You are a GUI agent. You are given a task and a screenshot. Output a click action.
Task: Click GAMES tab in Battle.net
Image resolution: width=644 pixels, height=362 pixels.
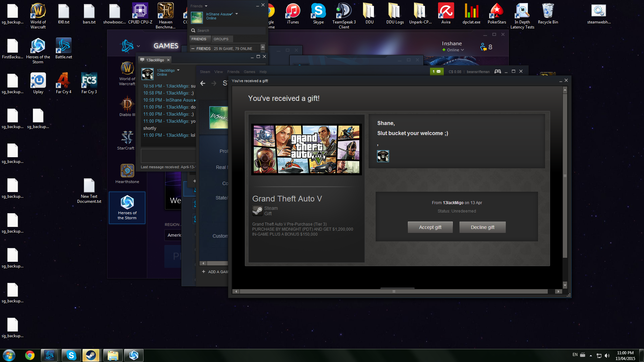click(x=166, y=46)
